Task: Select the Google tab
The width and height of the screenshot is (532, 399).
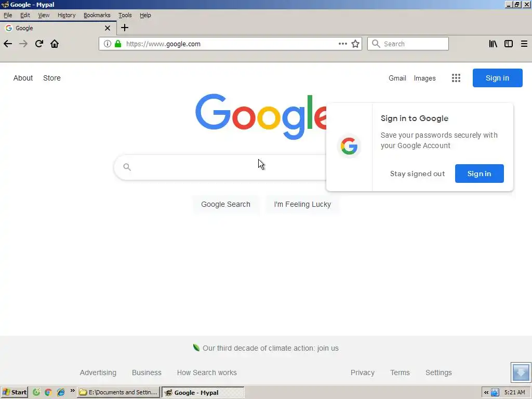Action: pyautogui.click(x=58, y=28)
